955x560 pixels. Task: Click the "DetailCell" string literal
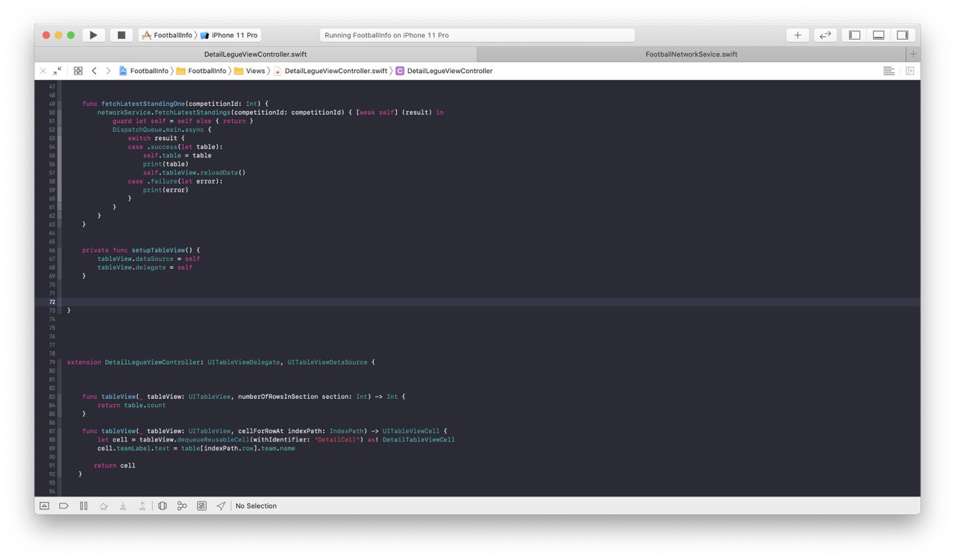pos(337,440)
